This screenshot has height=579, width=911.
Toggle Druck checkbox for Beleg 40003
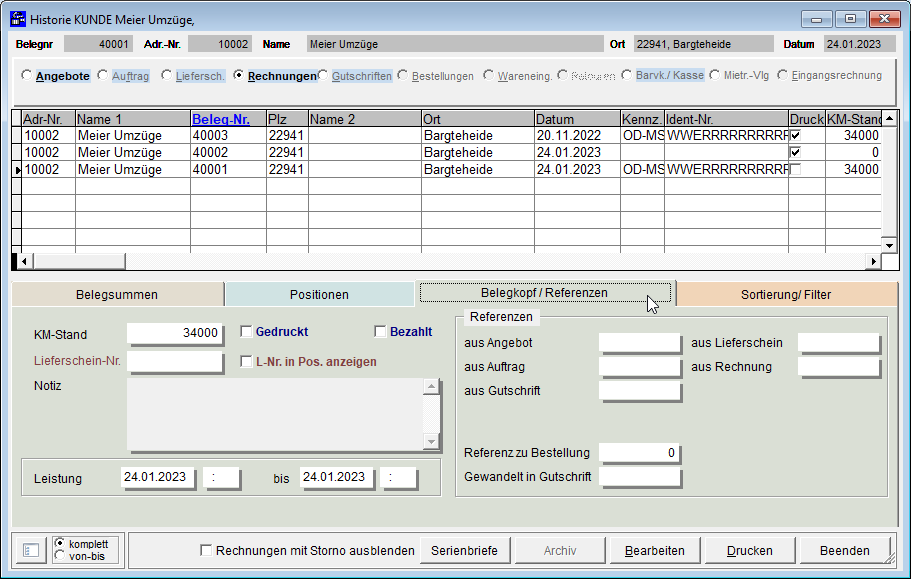[795, 135]
